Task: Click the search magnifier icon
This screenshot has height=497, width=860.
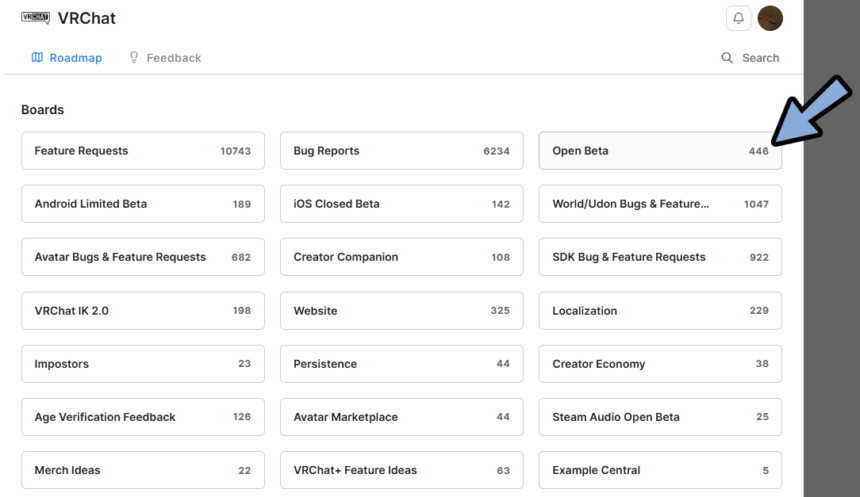Action: (727, 58)
